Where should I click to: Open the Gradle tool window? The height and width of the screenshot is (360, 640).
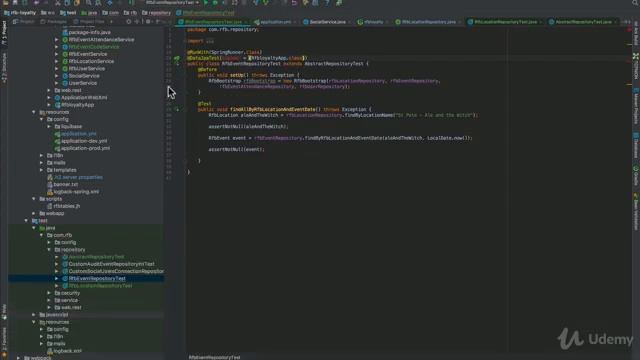coord(636,176)
